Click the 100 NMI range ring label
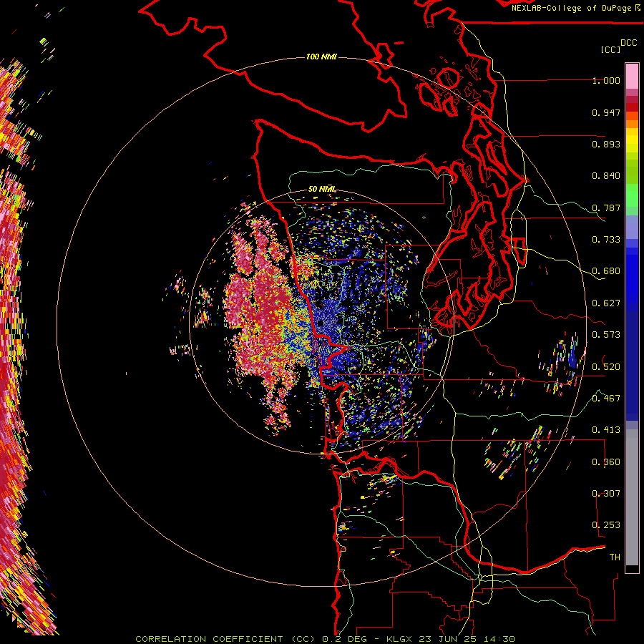 pos(321,57)
